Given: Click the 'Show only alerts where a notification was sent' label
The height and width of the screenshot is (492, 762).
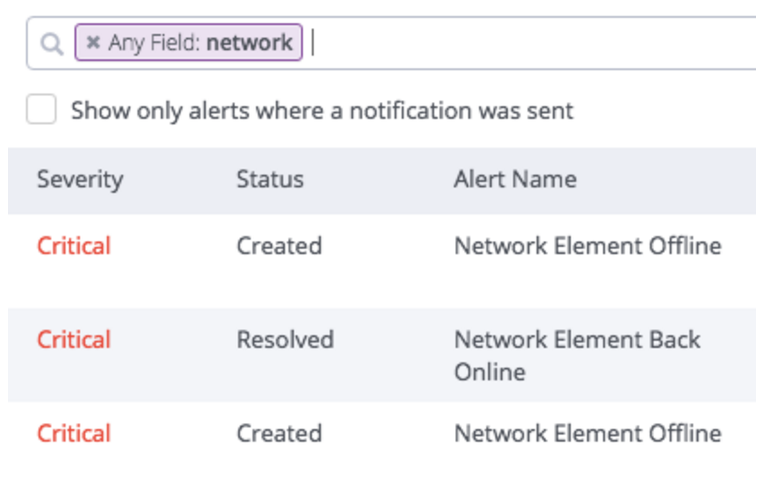Looking at the screenshot, I should [322, 110].
